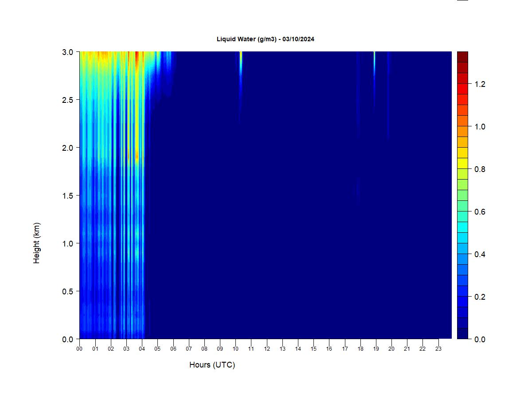Image resolution: width=532 pixels, height=399 pixels.
Task: Pick the yellow colorbar segment just above 0.8
Action: tap(462, 163)
